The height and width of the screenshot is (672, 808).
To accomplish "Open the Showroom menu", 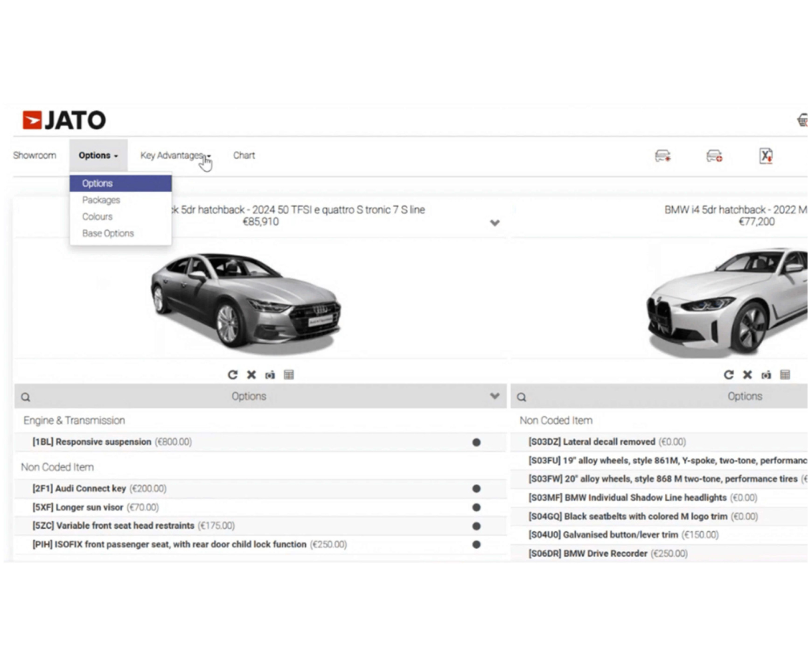I will 35,155.
